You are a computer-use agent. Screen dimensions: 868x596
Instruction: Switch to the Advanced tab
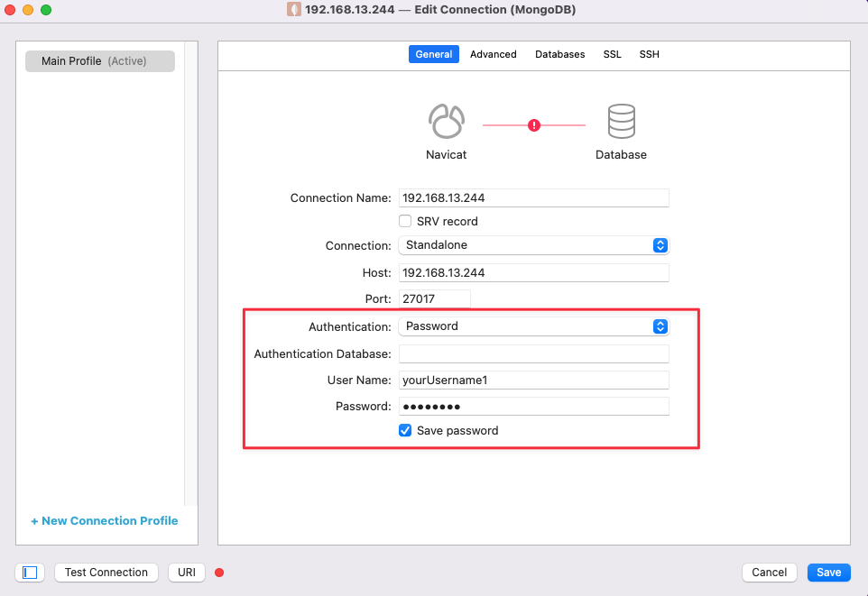[494, 54]
